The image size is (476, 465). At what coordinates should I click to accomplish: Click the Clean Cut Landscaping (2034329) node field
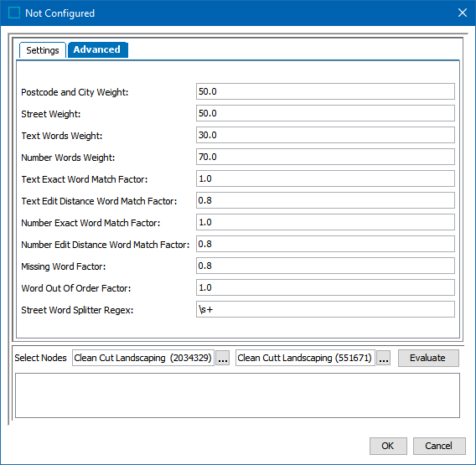coord(143,358)
